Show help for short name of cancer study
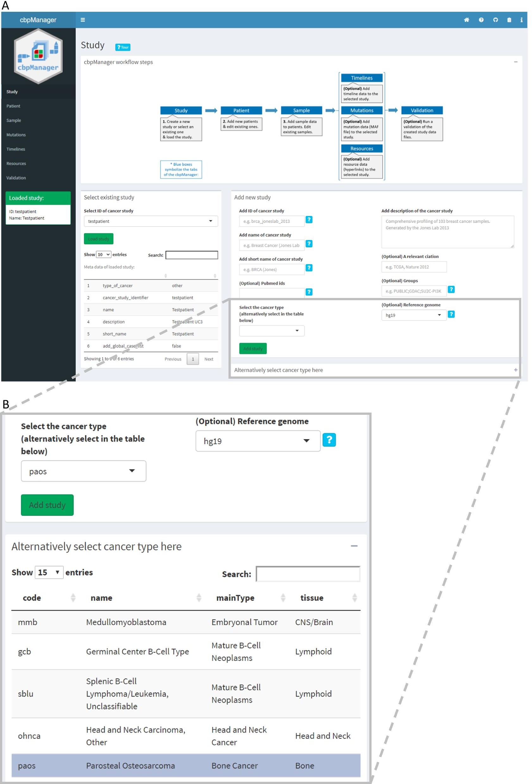Screen dimensions: 532x784 309,268
